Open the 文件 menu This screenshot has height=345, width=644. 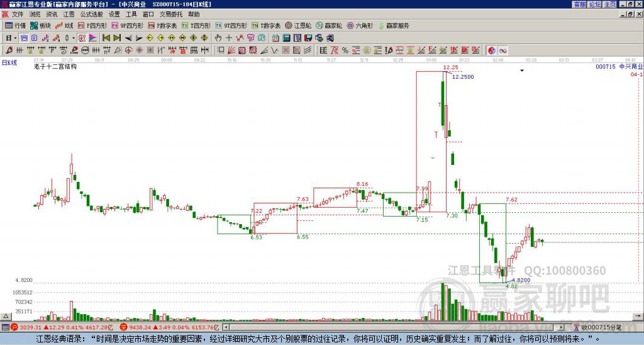pos(18,14)
